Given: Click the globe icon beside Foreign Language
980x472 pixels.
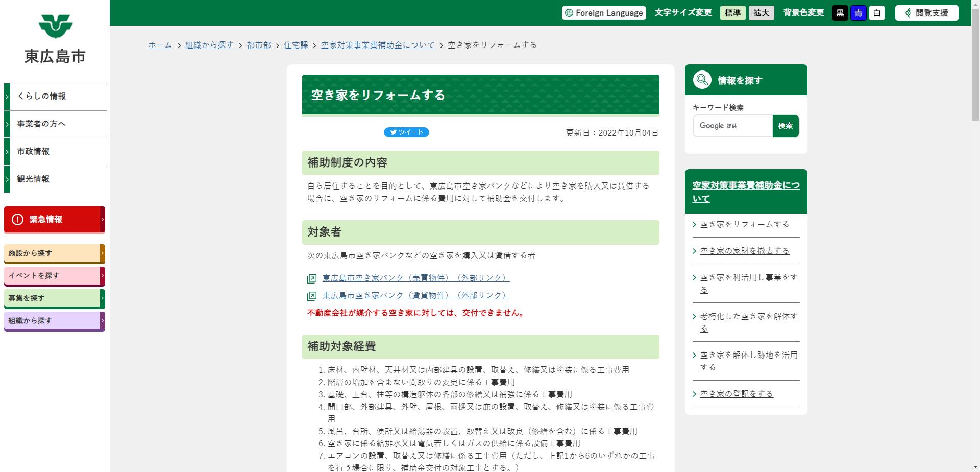Looking at the screenshot, I should click(x=569, y=13).
